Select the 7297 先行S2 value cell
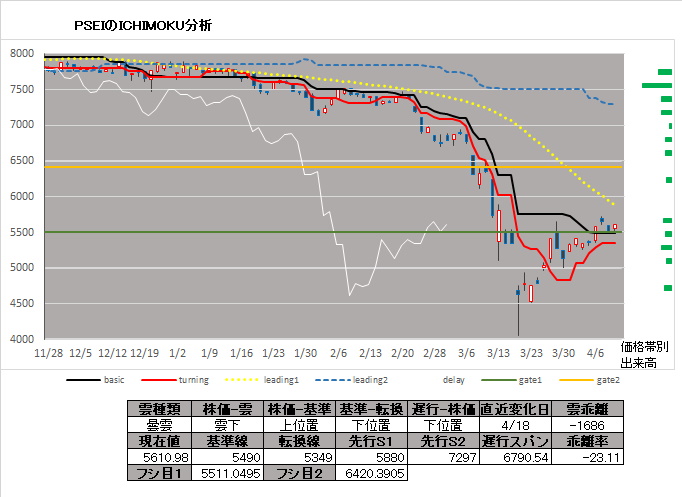Screen dimensions: 682x497 tap(444, 457)
